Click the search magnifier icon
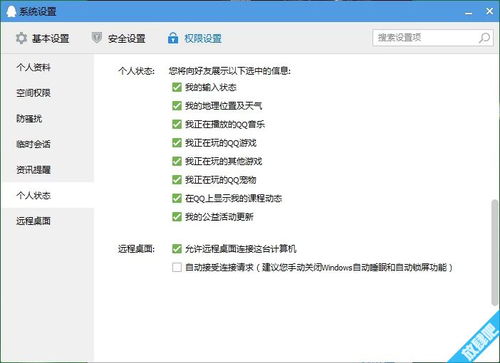Screen dimensions: 500x363 (484, 38)
